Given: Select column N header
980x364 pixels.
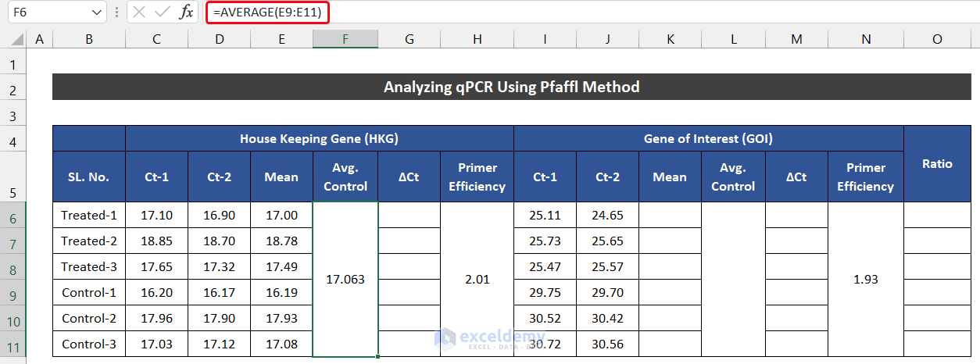Looking at the screenshot, I should 865,39.
